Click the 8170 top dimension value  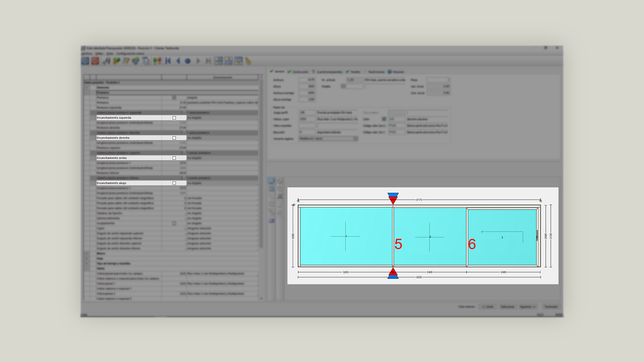pyautogui.click(x=419, y=200)
